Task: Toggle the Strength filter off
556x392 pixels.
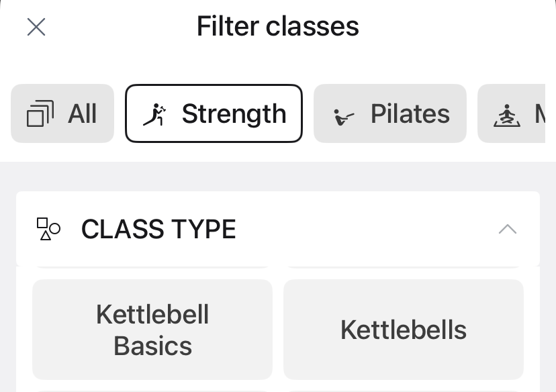Action: [214, 113]
